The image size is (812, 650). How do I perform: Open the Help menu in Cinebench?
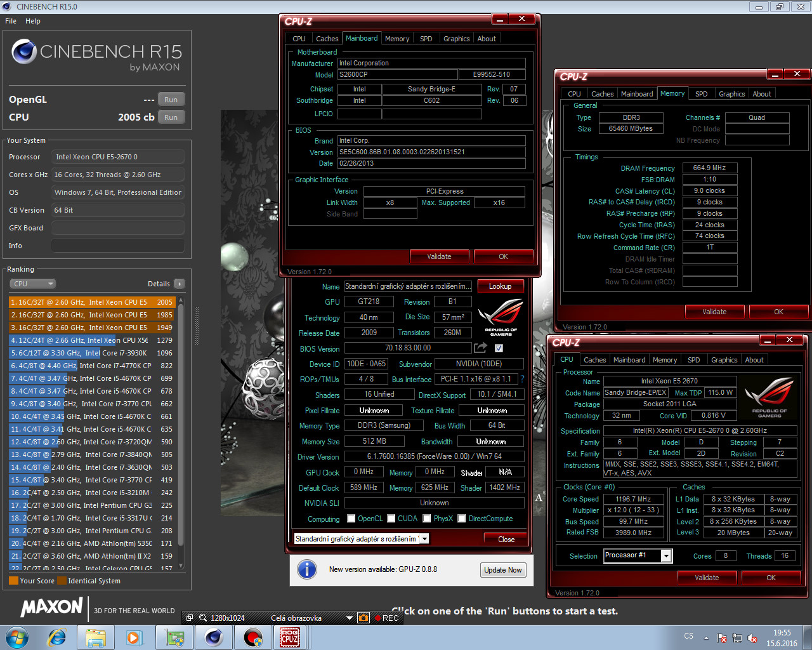tap(33, 21)
